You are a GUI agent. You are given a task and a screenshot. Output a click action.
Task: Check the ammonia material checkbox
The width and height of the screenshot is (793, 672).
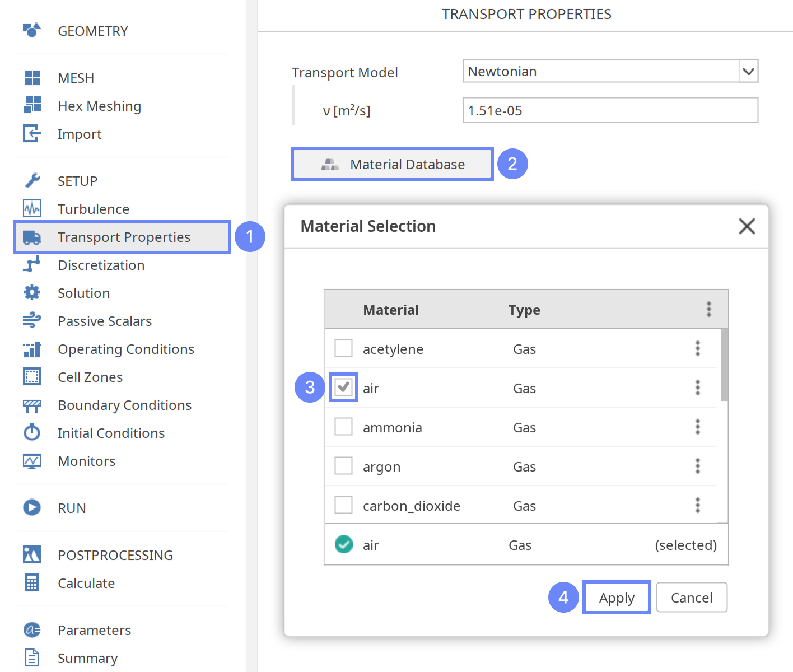[x=343, y=426]
